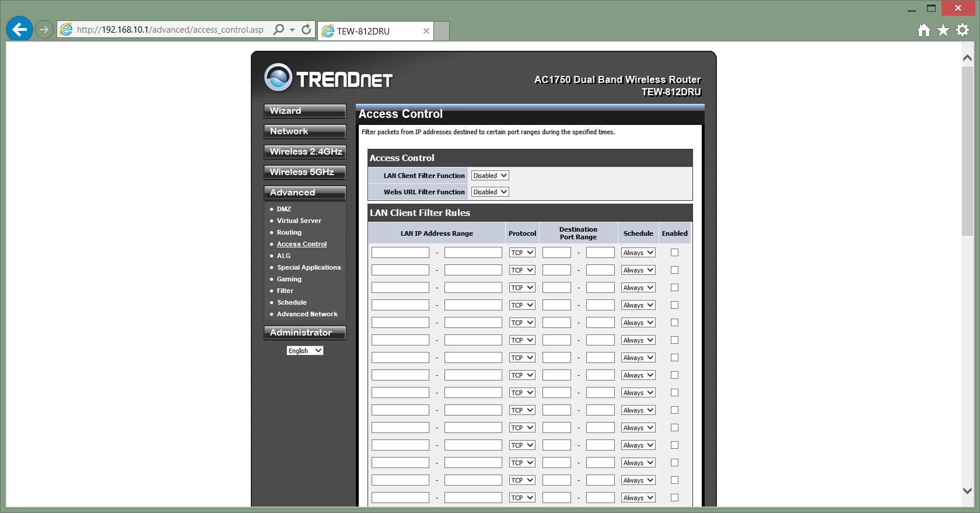The height and width of the screenshot is (513, 980).
Task: Click the scrollbar down arrow
Action: click(x=967, y=491)
